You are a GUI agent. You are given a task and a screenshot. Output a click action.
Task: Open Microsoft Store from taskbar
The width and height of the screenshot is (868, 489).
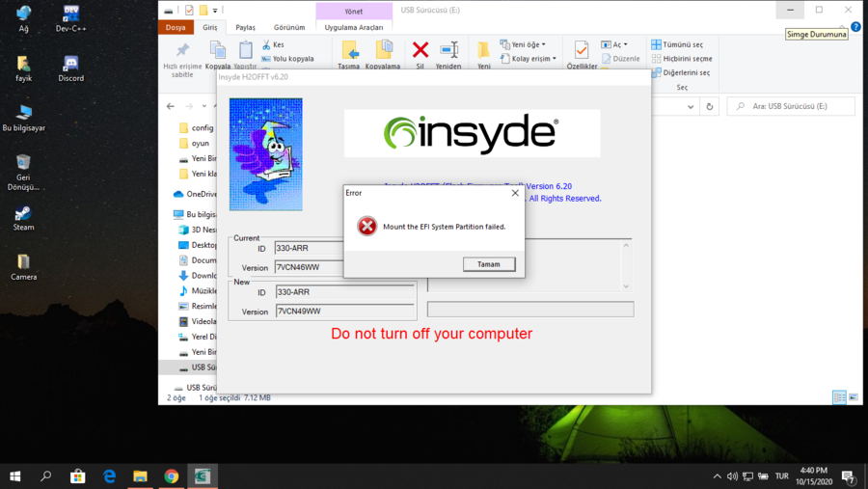pos(77,476)
